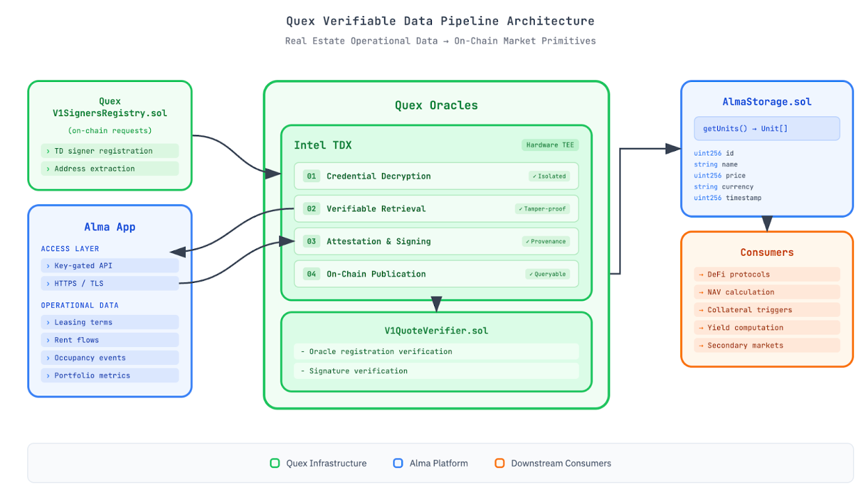Click the Intel TDX heading
Image resolution: width=868 pixels, height=495 pixels.
(x=323, y=145)
